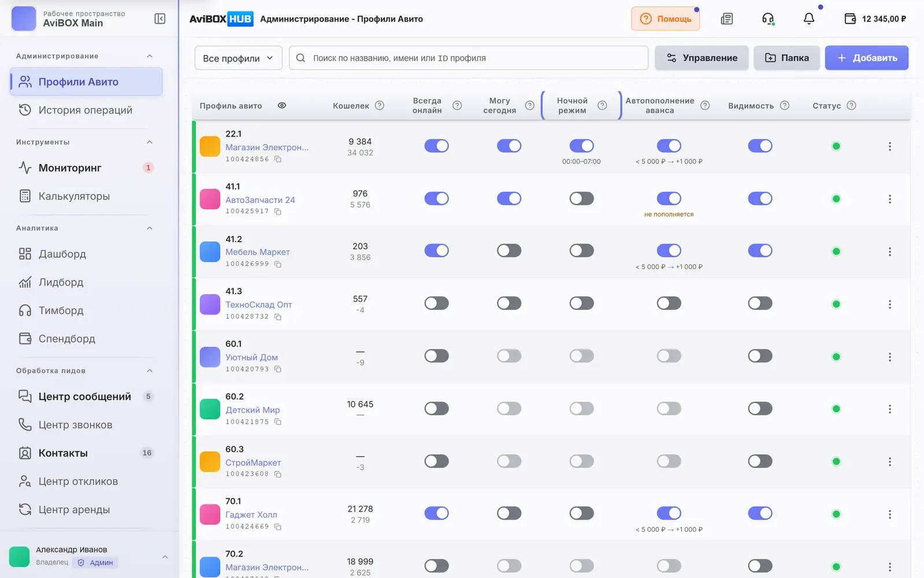Show help for Всегда онлайн column
The image size is (924, 578).
tap(457, 105)
